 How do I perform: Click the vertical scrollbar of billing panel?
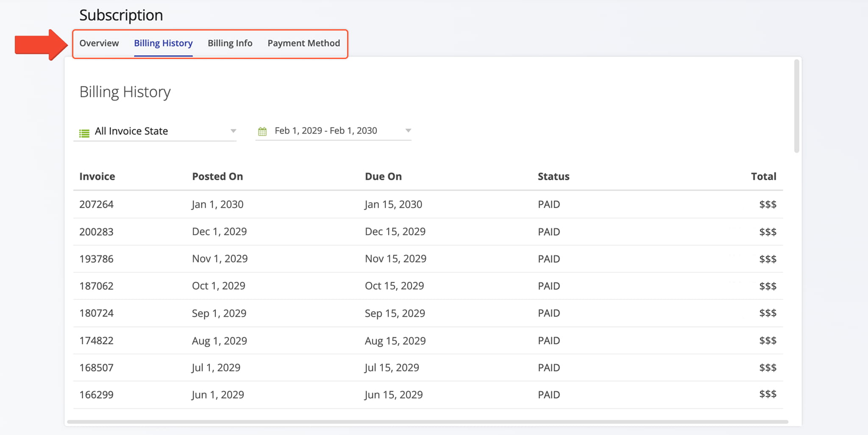click(796, 106)
